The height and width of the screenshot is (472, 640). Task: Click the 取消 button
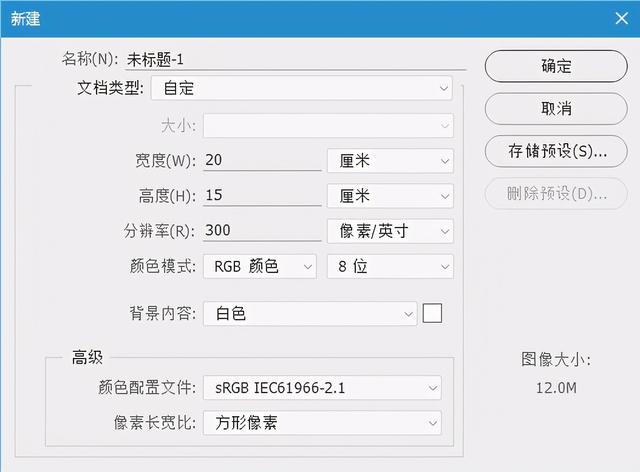tap(556, 109)
